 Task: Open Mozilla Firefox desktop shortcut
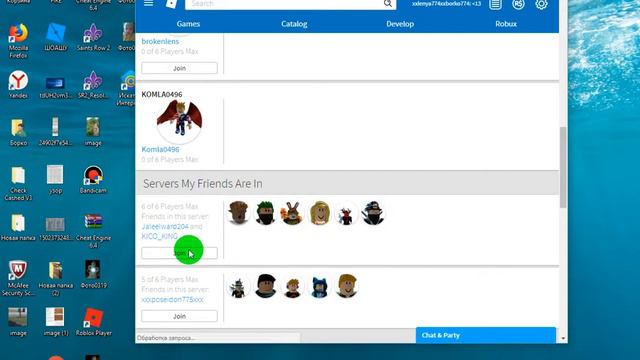[x=18, y=41]
